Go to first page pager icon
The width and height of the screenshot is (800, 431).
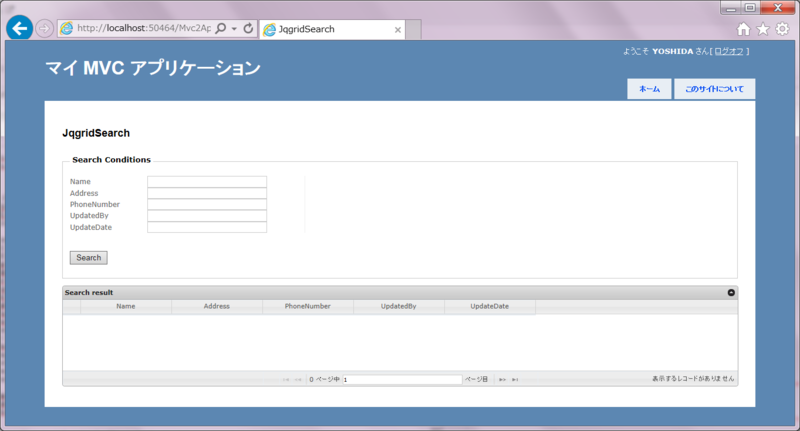pyautogui.click(x=286, y=379)
